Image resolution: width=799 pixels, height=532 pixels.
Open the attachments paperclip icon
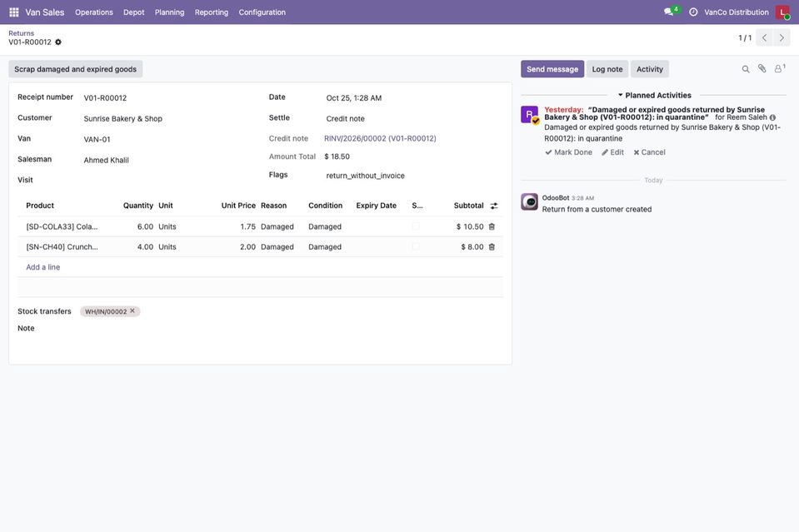click(x=762, y=69)
